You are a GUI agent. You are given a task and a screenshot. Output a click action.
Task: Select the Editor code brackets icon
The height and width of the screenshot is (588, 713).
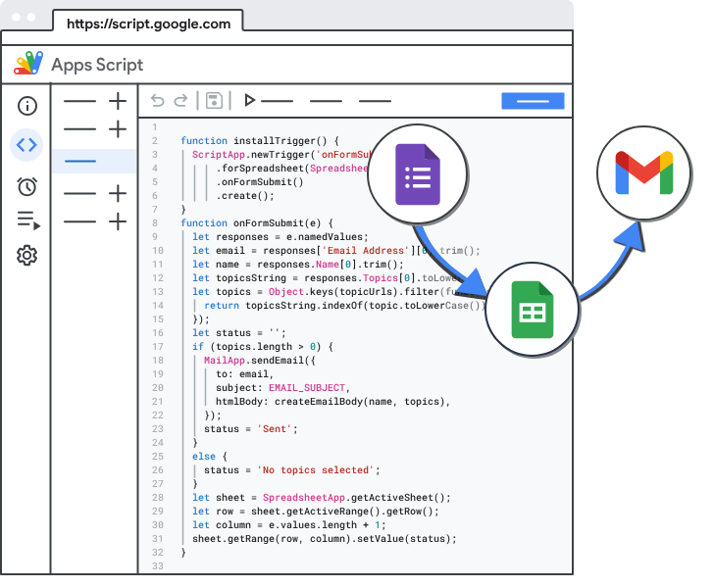tap(26, 145)
